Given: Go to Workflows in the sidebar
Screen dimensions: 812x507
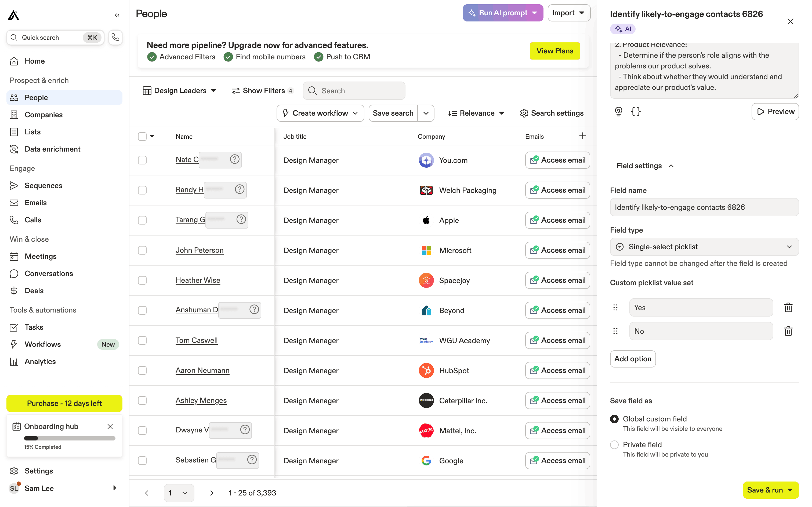Looking at the screenshot, I should click(x=43, y=344).
